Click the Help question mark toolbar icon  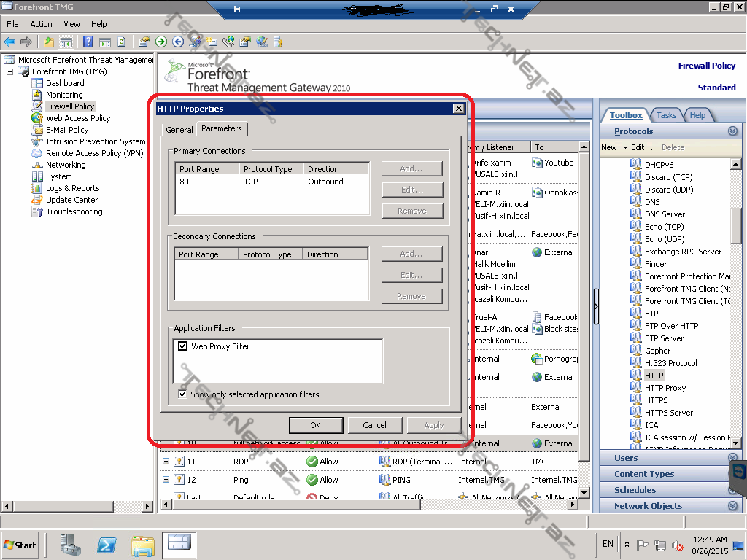tap(88, 42)
